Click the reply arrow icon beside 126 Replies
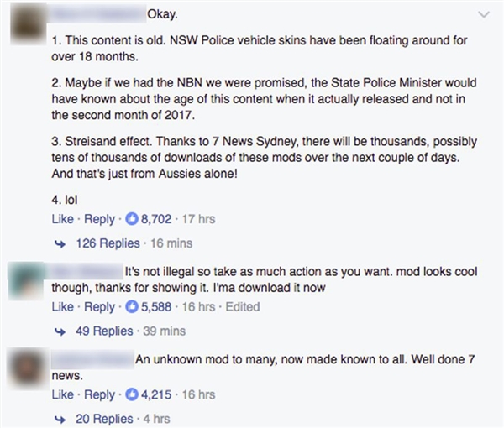Viewport: 504px width, 428px height. [60, 244]
